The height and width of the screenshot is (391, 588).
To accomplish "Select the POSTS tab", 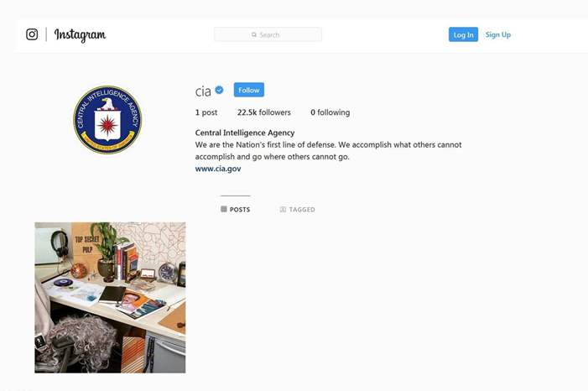I will tap(236, 210).
